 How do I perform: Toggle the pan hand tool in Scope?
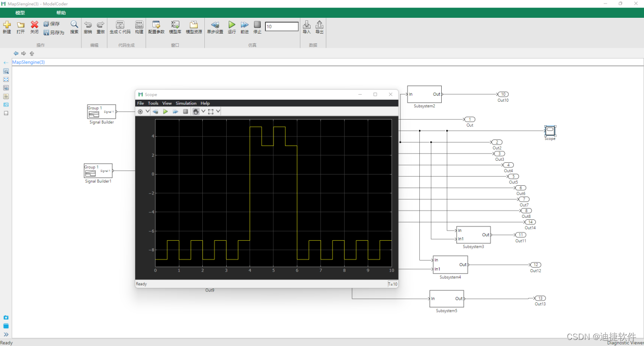click(x=196, y=111)
